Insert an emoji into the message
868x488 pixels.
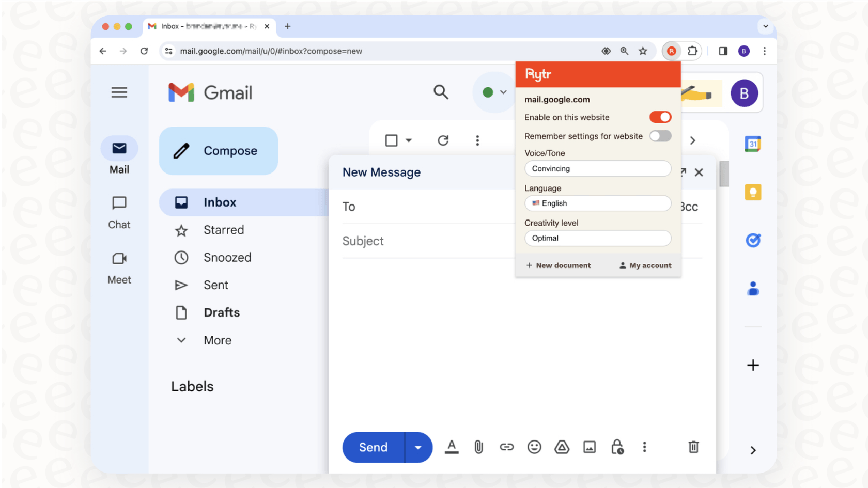tap(534, 447)
